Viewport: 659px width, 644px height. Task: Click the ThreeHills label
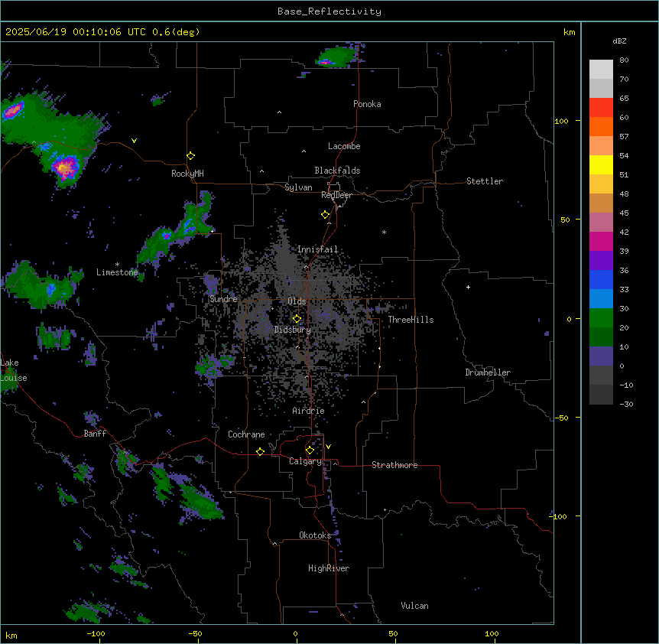pos(411,320)
